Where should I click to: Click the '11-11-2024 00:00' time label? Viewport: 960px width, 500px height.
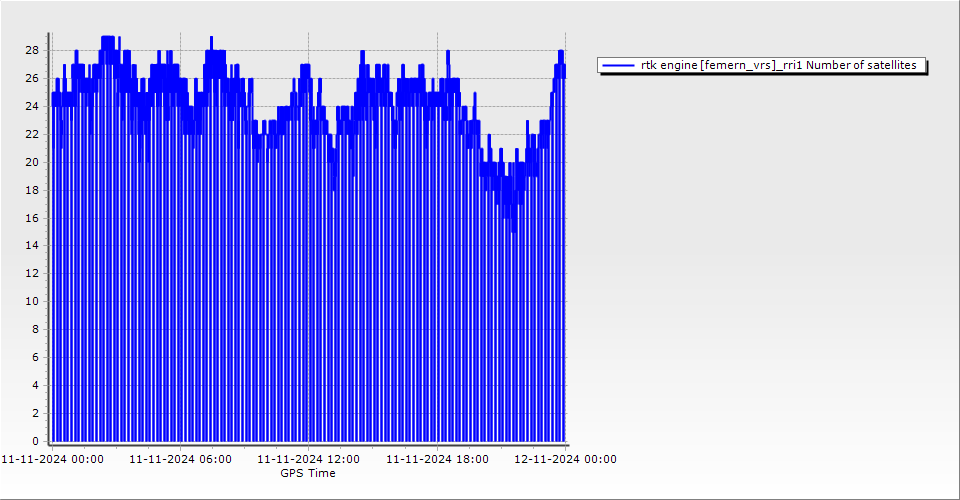[x=52, y=459]
